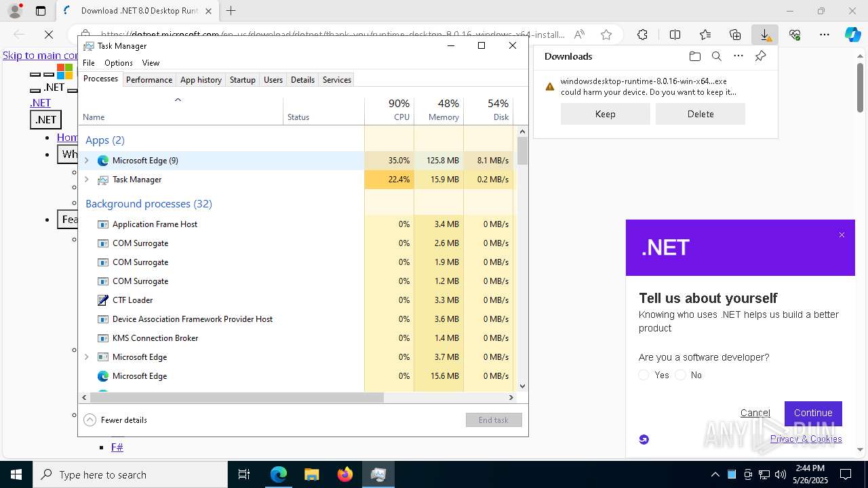Open Browser essentials icon
The image size is (868, 488).
coord(795,35)
